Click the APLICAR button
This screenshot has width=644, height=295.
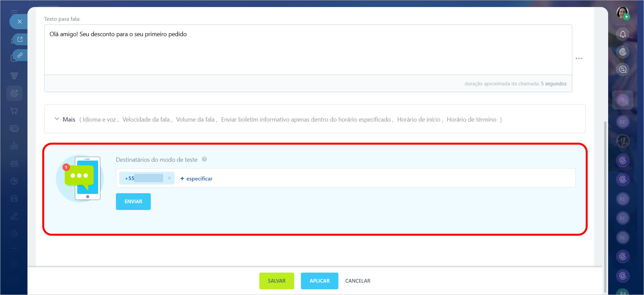click(319, 281)
